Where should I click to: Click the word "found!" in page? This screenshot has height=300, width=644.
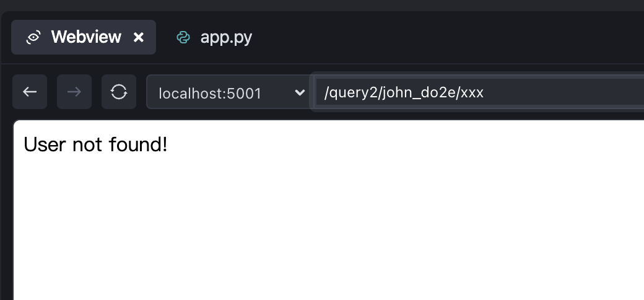coord(138,144)
